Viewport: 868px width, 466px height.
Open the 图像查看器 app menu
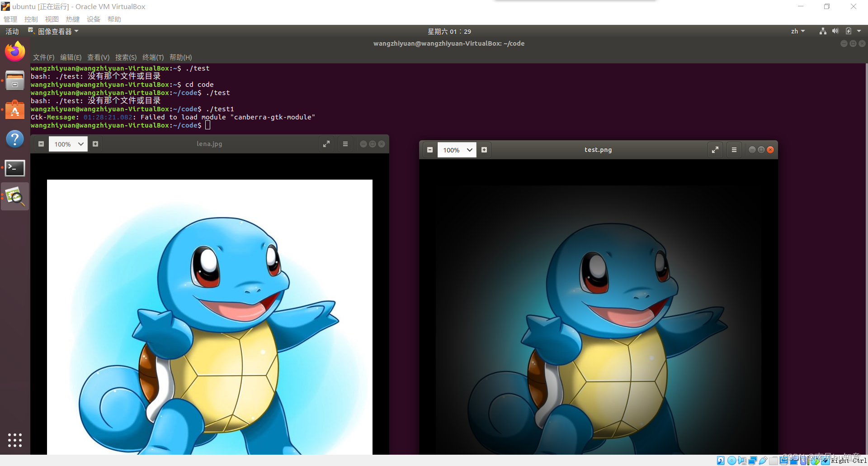click(x=54, y=31)
